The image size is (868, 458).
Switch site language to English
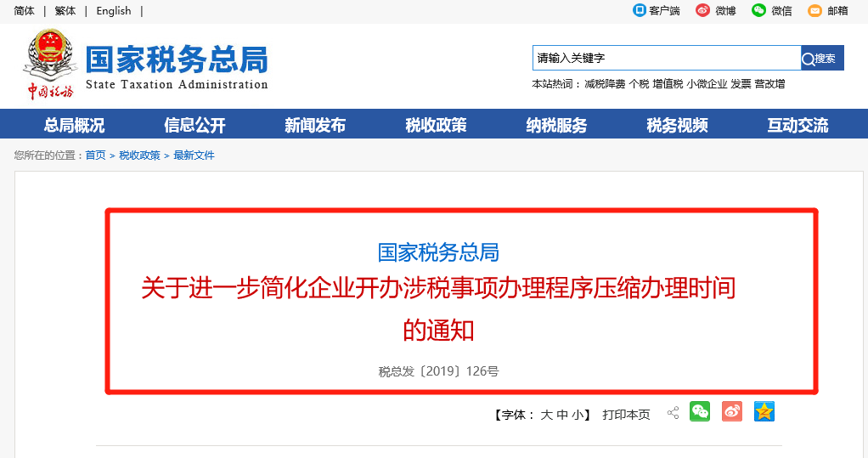pos(114,10)
